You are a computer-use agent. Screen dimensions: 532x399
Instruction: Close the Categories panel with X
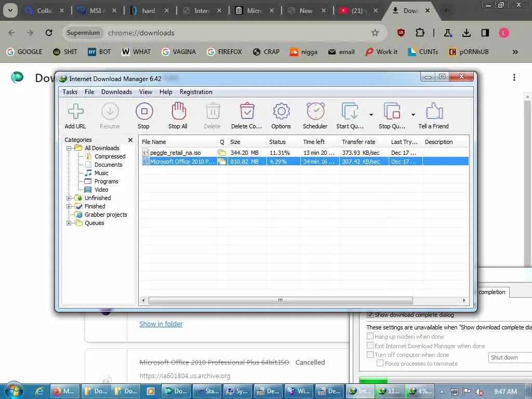130,140
